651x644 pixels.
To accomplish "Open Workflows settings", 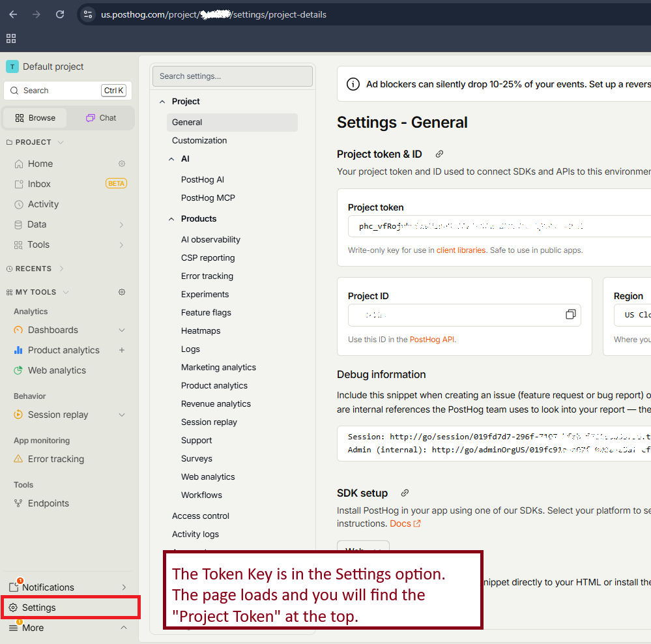I will coord(201,495).
